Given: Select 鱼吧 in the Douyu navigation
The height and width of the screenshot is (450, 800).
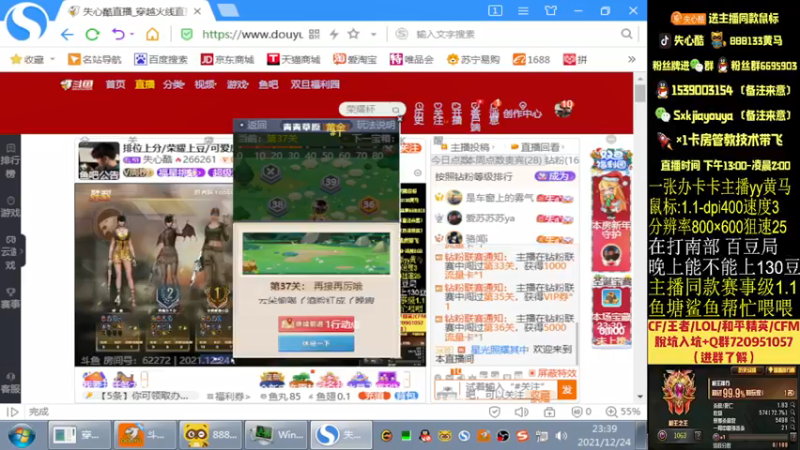Looking at the screenshot, I should [268, 84].
